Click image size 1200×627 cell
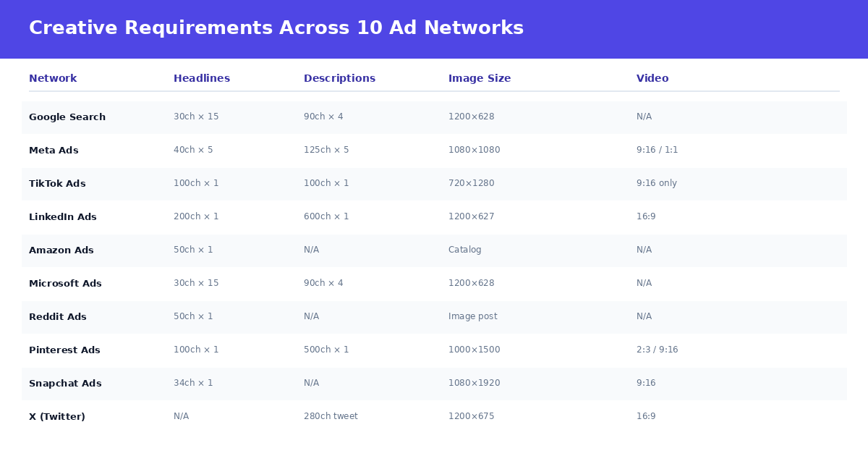This screenshot has width=868, height=456. (x=472, y=216)
